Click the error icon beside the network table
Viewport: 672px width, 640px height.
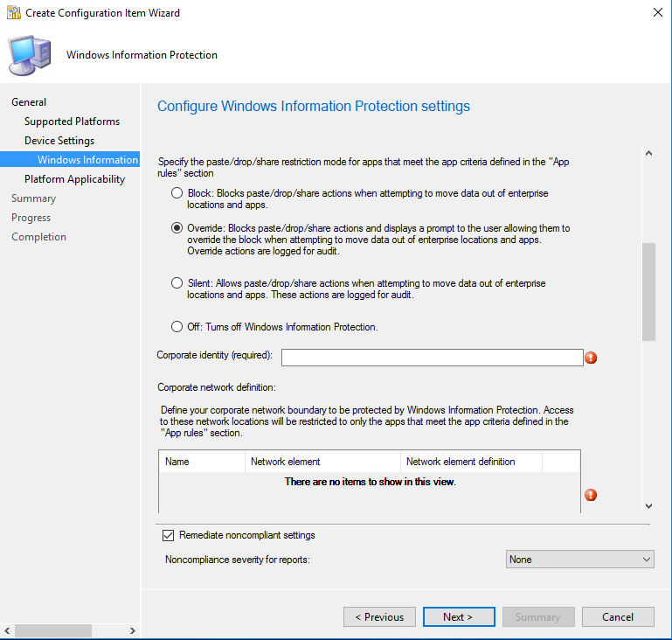[x=591, y=495]
